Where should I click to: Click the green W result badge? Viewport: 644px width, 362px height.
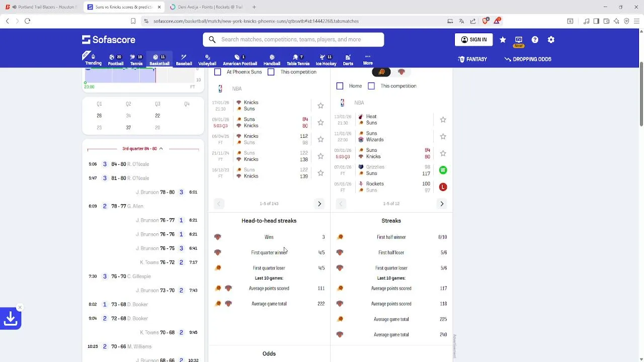pyautogui.click(x=443, y=170)
